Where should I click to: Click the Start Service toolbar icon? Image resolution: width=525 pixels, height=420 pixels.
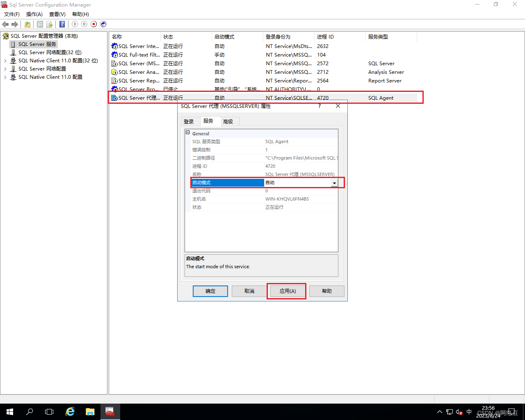point(75,24)
